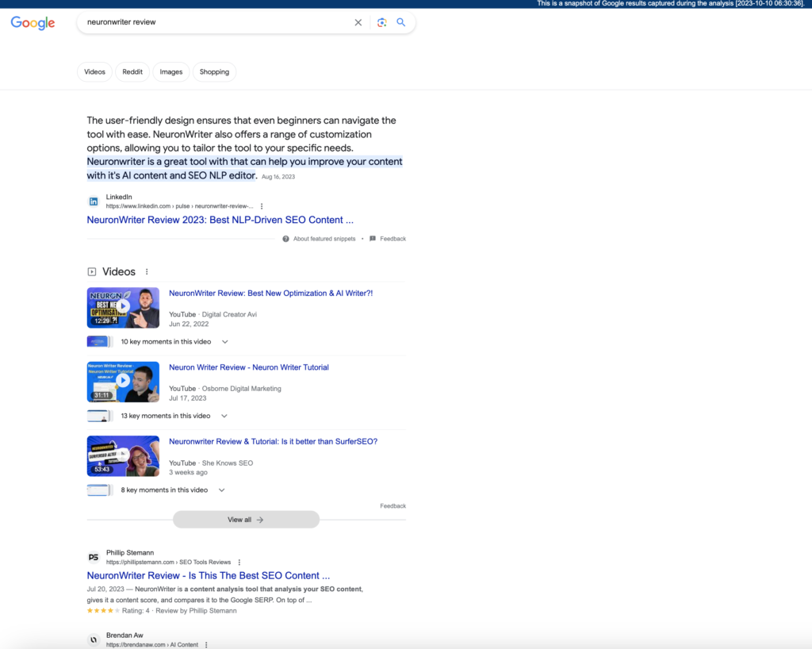Click Jul 17, 2023 video date
The height and width of the screenshot is (649, 812).
click(x=187, y=397)
